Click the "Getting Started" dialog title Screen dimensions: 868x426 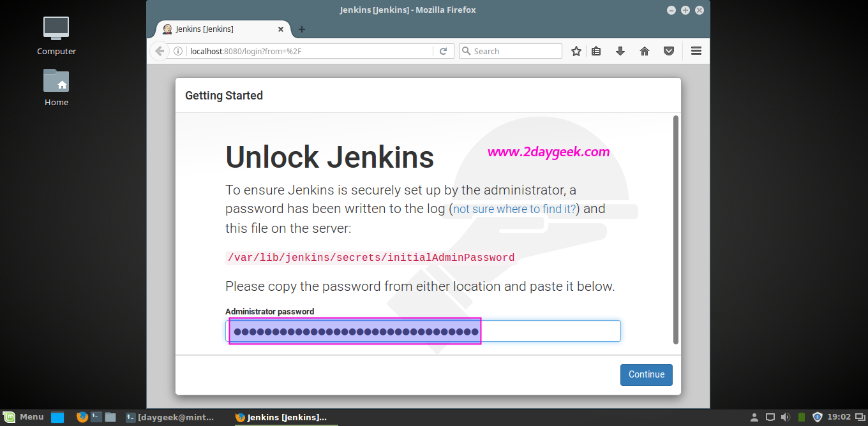(x=224, y=96)
